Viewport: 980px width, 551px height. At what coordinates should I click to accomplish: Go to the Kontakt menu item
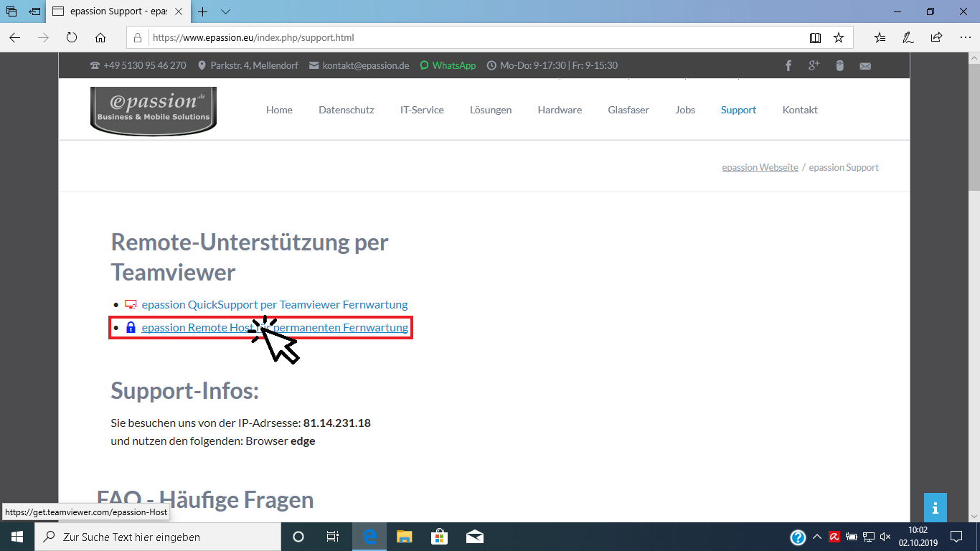(800, 110)
